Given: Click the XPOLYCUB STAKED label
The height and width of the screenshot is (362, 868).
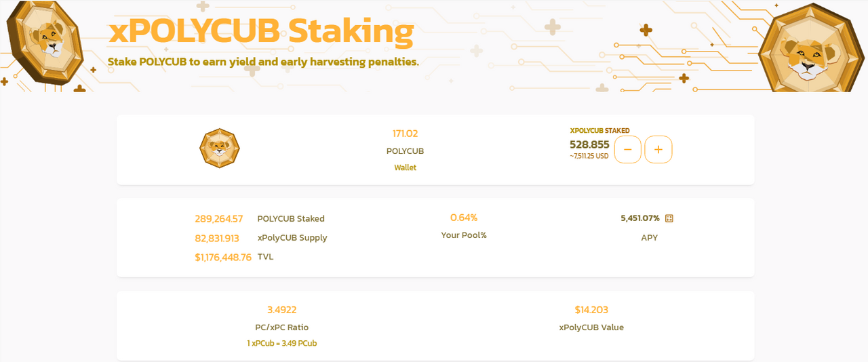Looking at the screenshot, I should [600, 130].
